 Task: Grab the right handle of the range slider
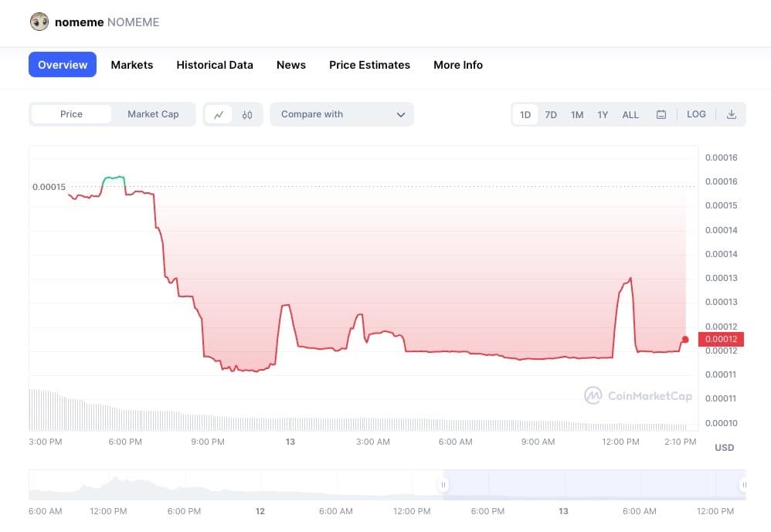point(743,485)
